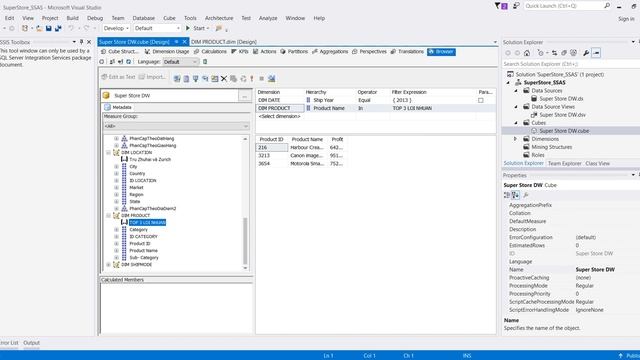The width and height of the screenshot is (640, 360).
Task: Open the Database menu
Action: point(144,18)
